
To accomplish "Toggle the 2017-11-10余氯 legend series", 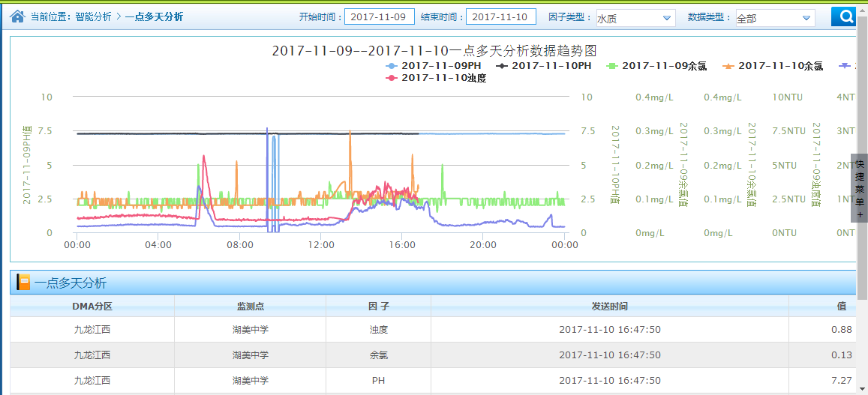I will point(773,66).
